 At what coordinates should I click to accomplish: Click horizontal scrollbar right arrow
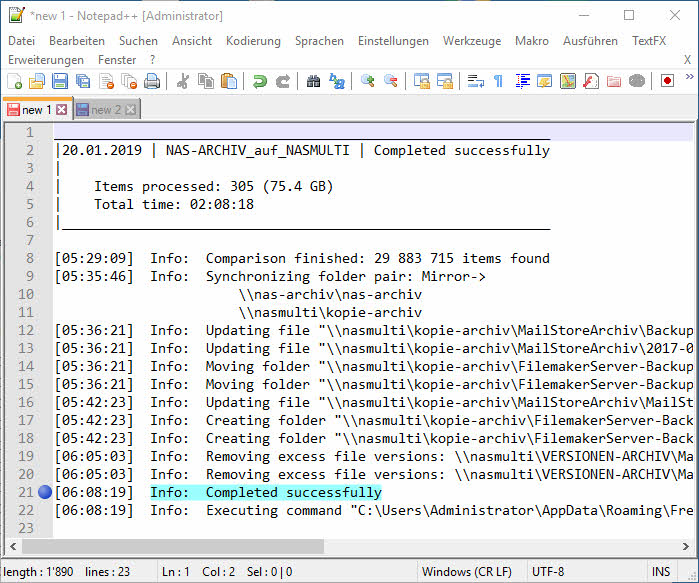686,546
